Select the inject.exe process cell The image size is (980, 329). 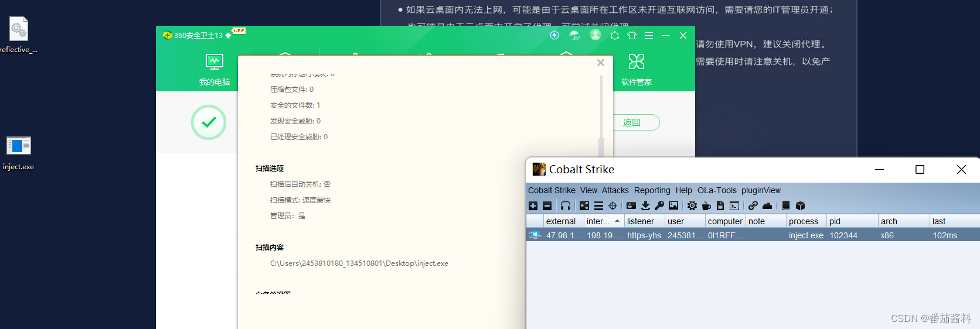coord(806,235)
